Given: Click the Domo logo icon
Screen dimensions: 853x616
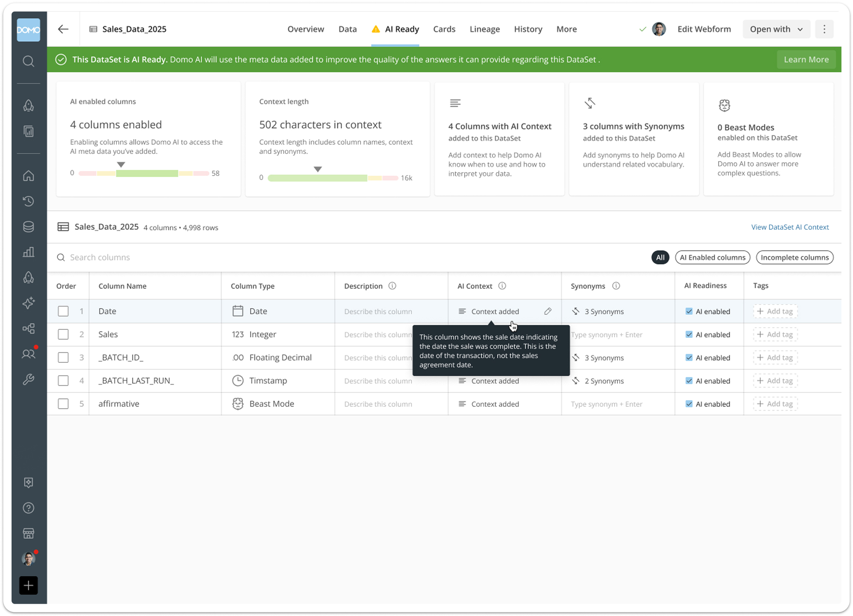Looking at the screenshot, I should pos(28,30).
